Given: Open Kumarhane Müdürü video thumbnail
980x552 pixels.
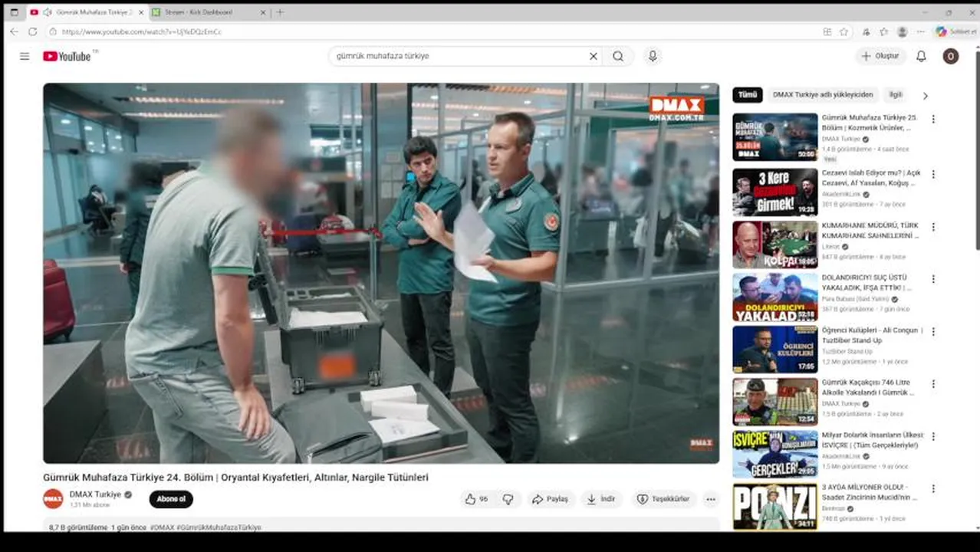Looking at the screenshot, I should coord(774,245).
